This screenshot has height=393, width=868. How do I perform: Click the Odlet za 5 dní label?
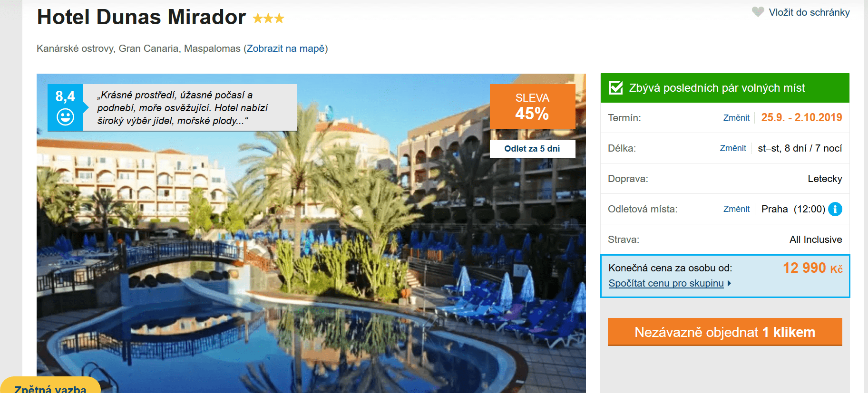532,149
